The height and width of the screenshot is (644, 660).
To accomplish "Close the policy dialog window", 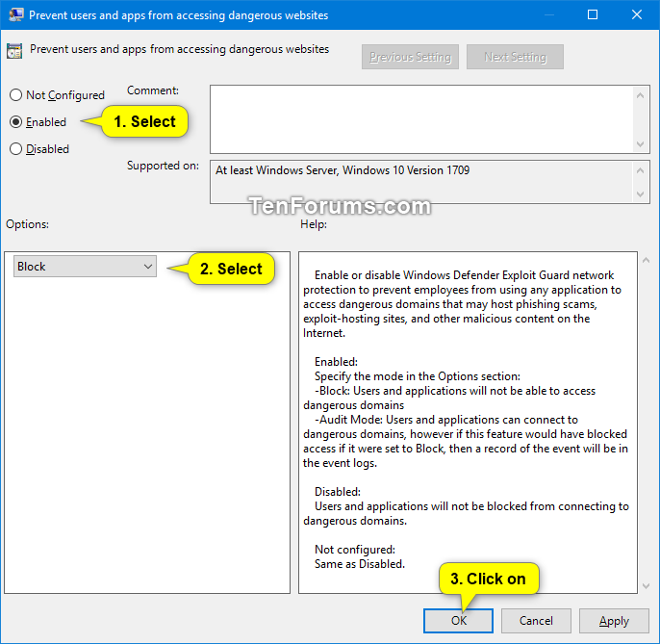I will pyautogui.click(x=637, y=14).
